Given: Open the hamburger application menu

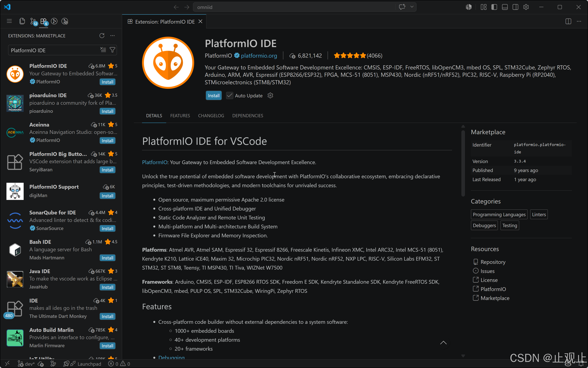Looking at the screenshot, I should click(x=9, y=21).
